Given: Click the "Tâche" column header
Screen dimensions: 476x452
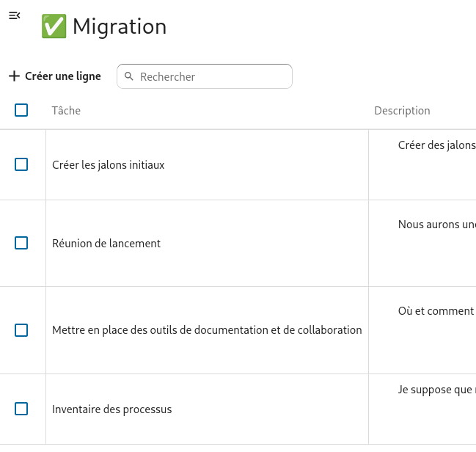Looking at the screenshot, I should coord(66,111).
